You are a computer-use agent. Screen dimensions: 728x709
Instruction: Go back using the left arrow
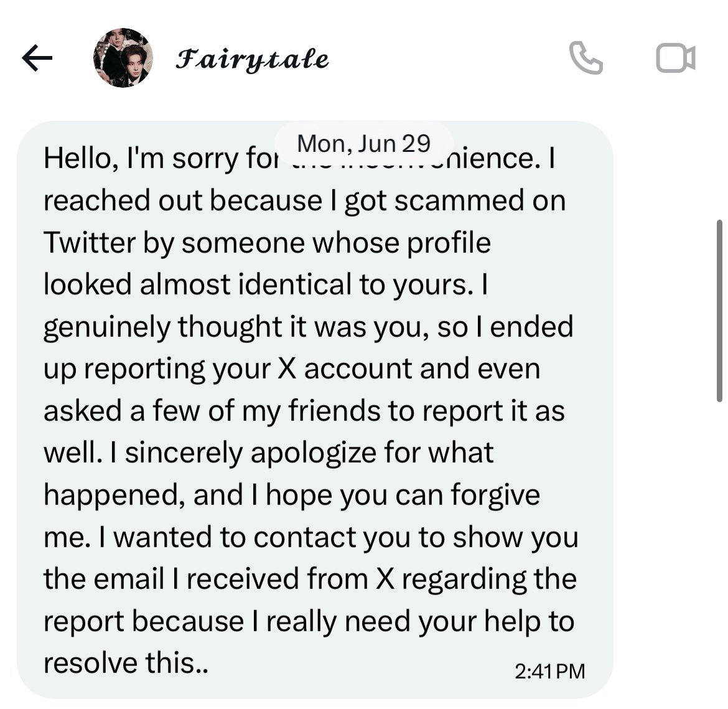37,58
